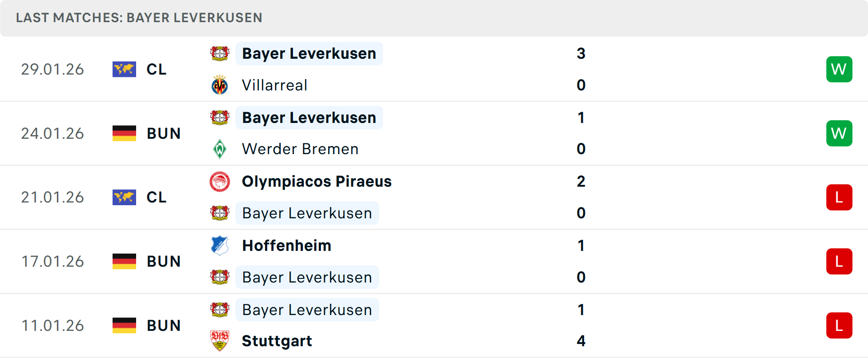Click the green W badge for the Villarreal win
Screen dimensions: 868x358
tap(839, 69)
